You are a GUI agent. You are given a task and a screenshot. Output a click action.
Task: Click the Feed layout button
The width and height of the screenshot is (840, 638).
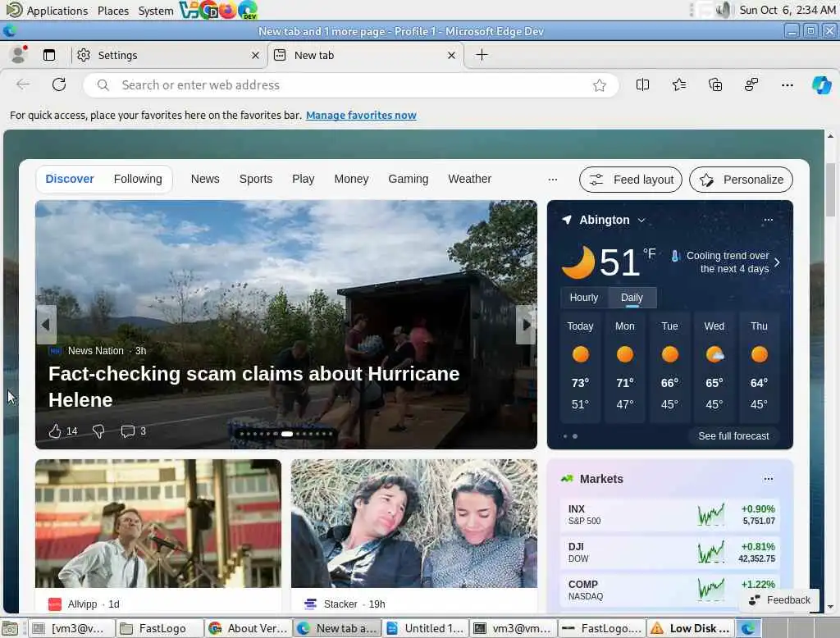click(631, 180)
